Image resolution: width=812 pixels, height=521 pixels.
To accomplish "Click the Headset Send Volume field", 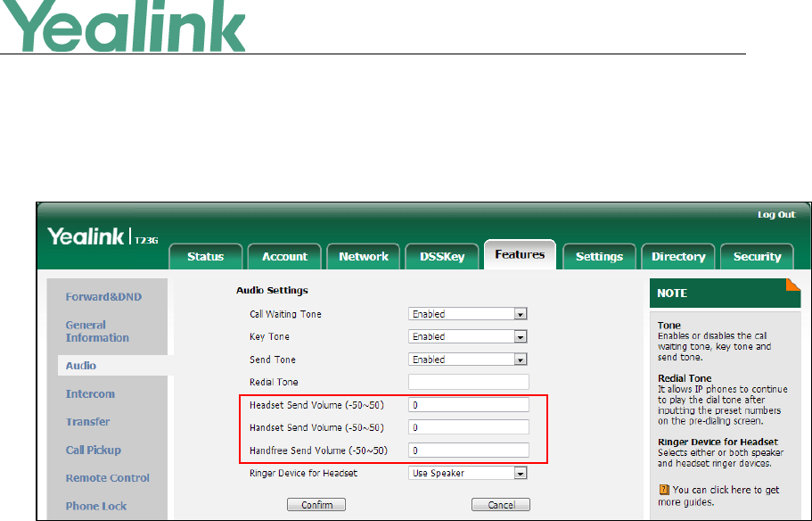I will pyautogui.click(x=469, y=405).
